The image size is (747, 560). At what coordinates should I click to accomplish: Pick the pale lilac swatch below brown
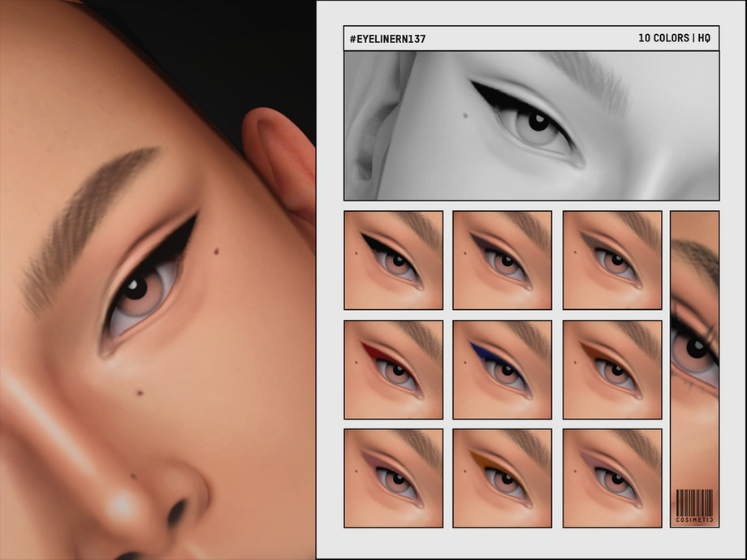[x=611, y=478]
